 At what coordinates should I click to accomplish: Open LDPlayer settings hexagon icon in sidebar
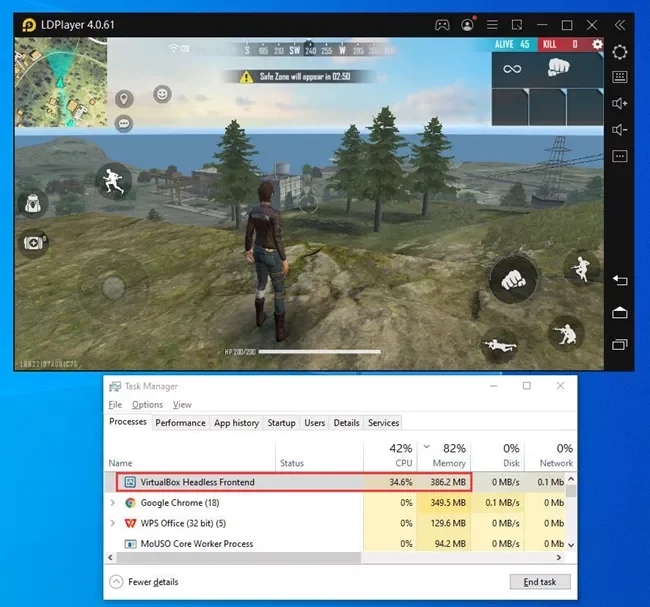(620, 52)
